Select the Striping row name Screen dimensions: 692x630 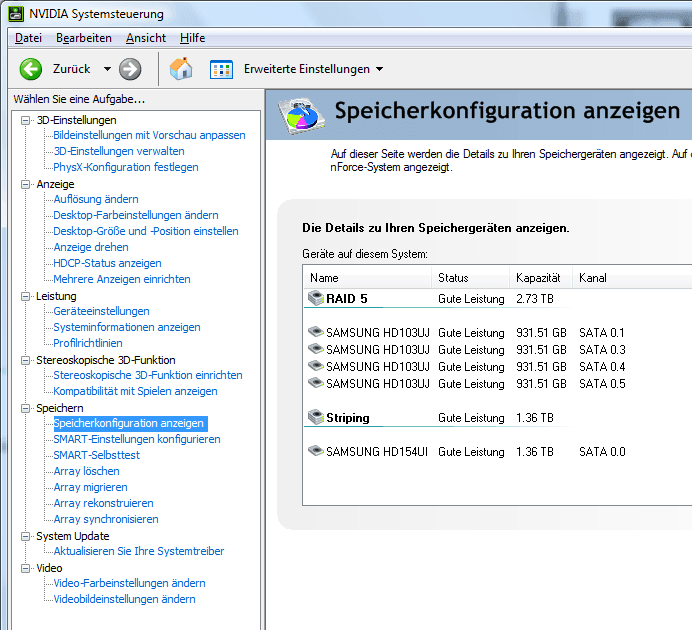coord(348,418)
